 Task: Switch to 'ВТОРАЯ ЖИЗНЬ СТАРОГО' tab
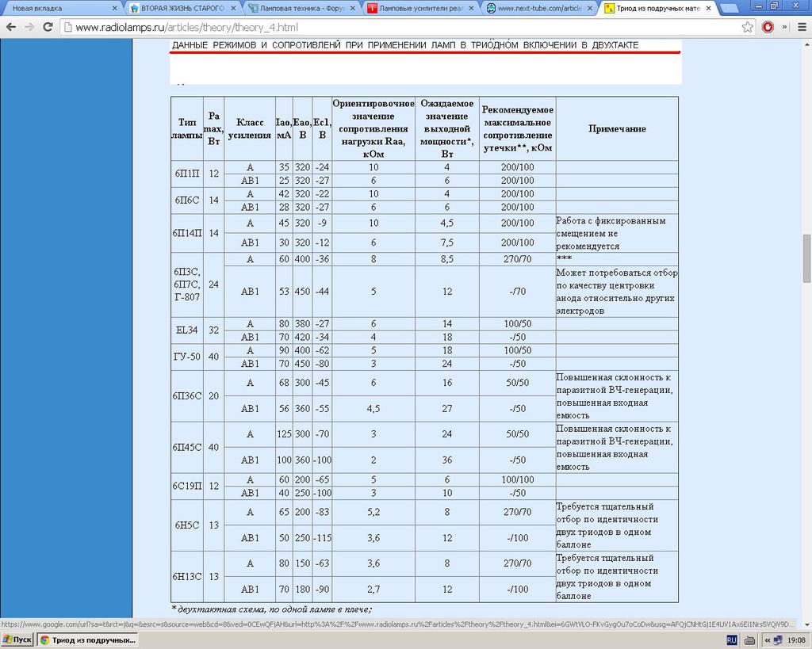178,9
